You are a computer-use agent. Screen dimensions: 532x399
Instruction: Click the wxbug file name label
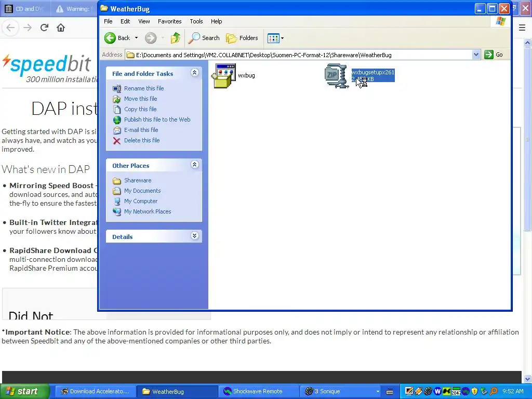[x=246, y=75]
